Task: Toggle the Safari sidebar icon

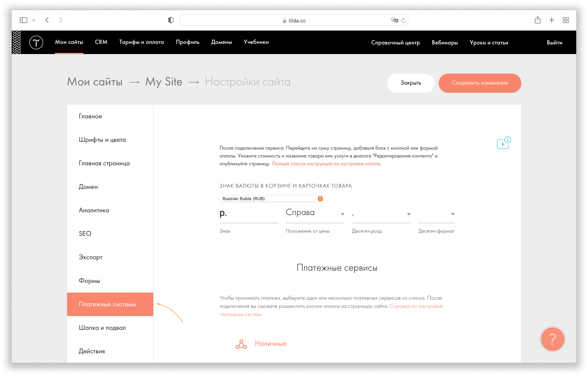Action: (x=24, y=20)
